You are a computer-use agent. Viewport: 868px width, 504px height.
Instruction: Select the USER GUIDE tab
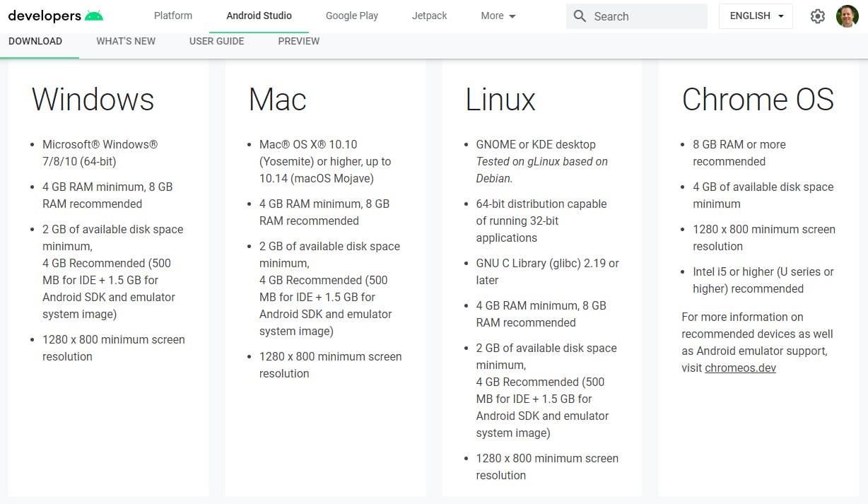tap(217, 41)
